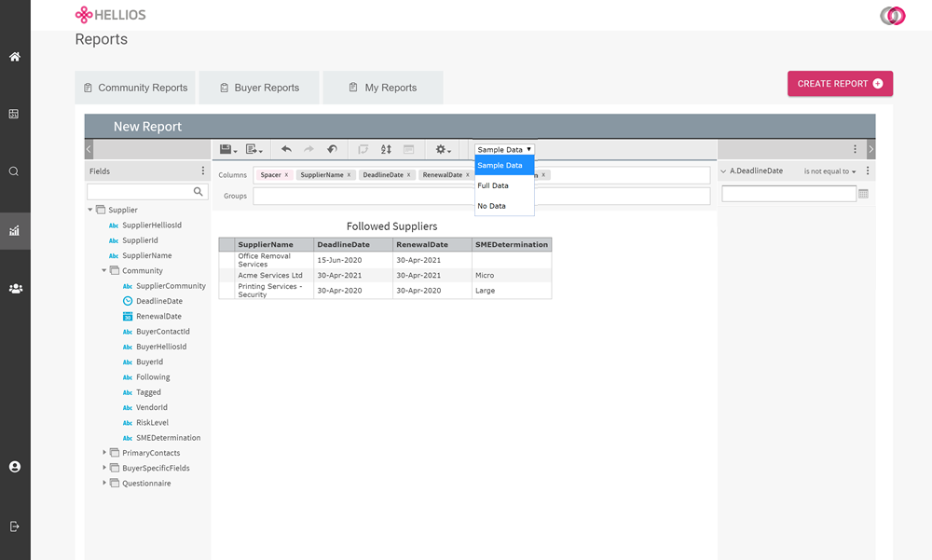Image resolution: width=932 pixels, height=560 pixels.
Task: Open the Home icon in sidebar
Action: [x=15, y=57]
